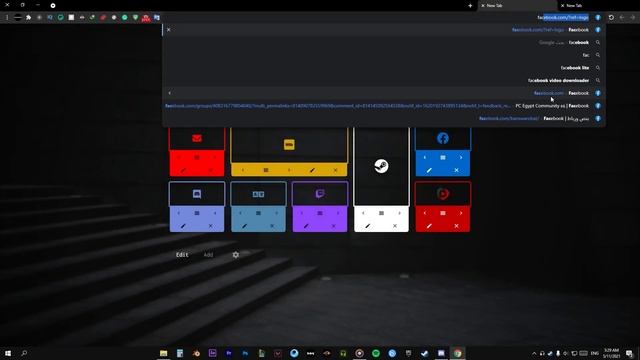Move the Facebook tile left with arrow
The height and width of the screenshot is (360, 640).
pyautogui.click(x=424, y=158)
